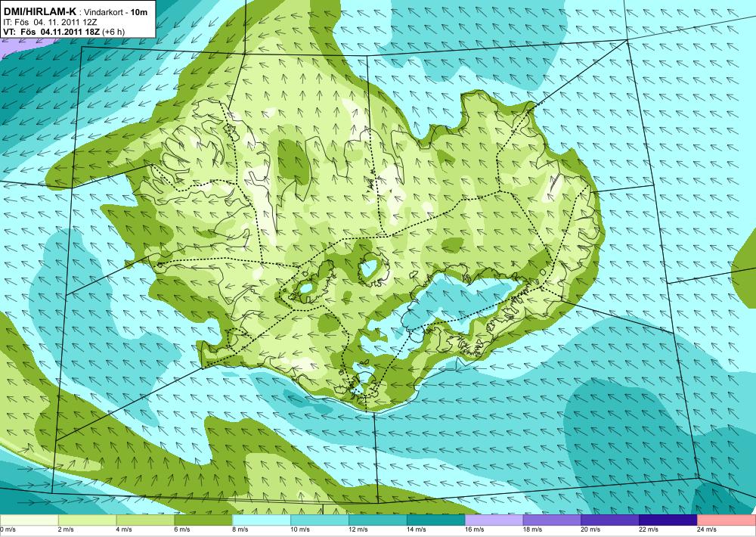The width and height of the screenshot is (756, 537).
Task: Click the '18 m/s' legend label
Action: [532, 529]
